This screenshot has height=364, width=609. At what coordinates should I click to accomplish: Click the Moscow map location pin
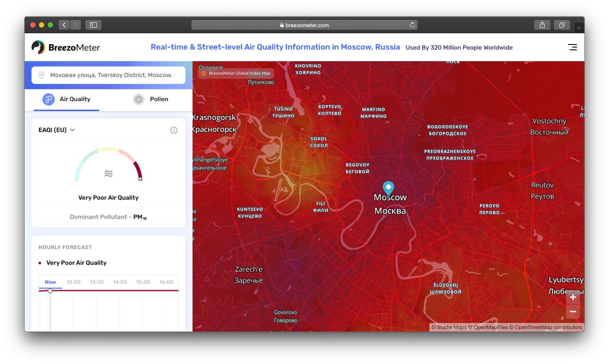point(389,188)
